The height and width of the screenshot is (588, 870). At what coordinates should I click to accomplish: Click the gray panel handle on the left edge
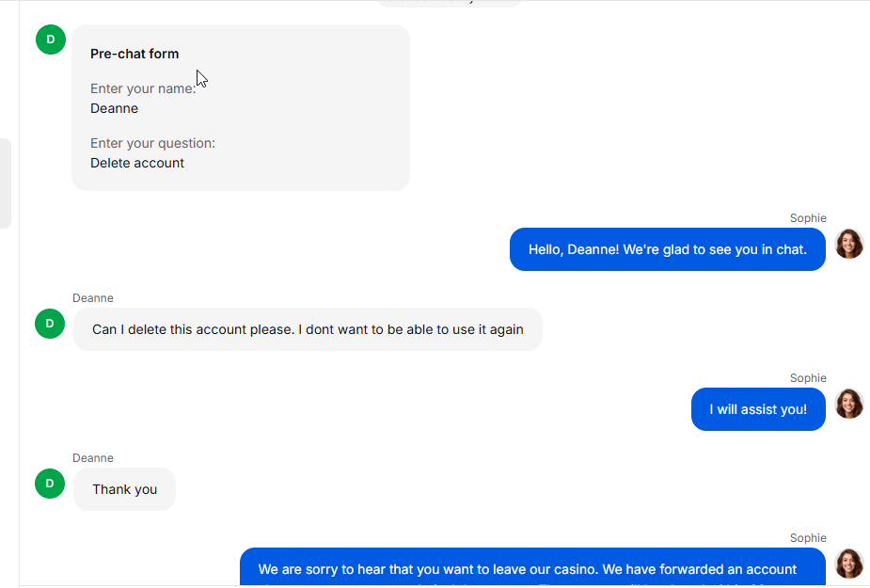5,183
